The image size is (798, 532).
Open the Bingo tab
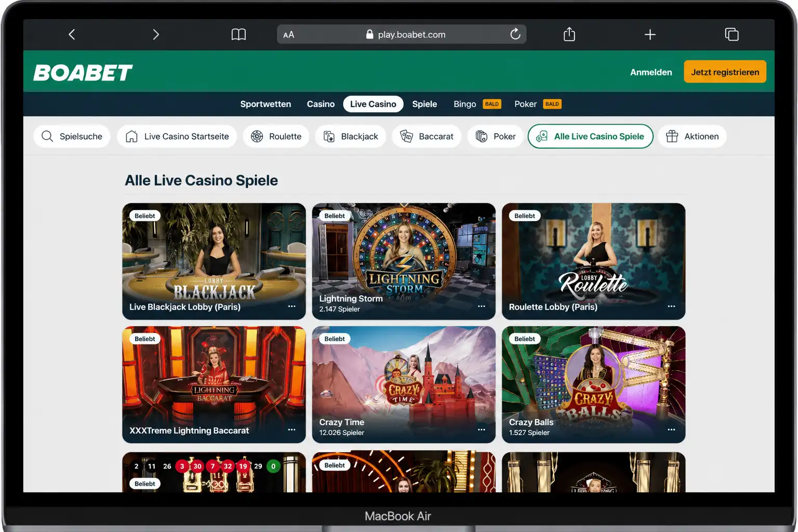476,104
